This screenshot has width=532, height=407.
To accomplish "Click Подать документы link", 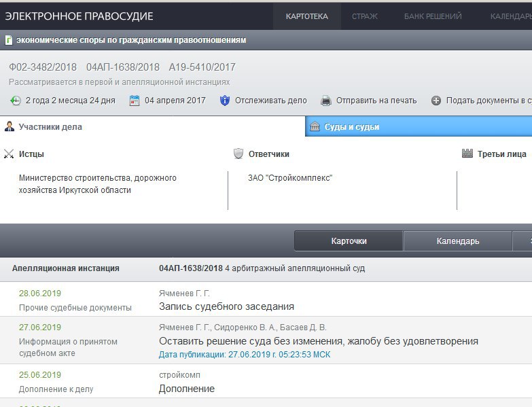I will pos(489,101).
